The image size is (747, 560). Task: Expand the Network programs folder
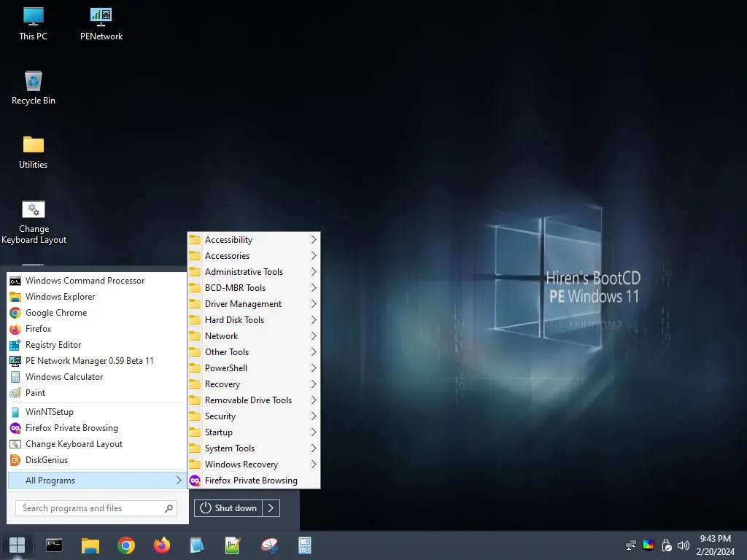click(x=254, y=336)
